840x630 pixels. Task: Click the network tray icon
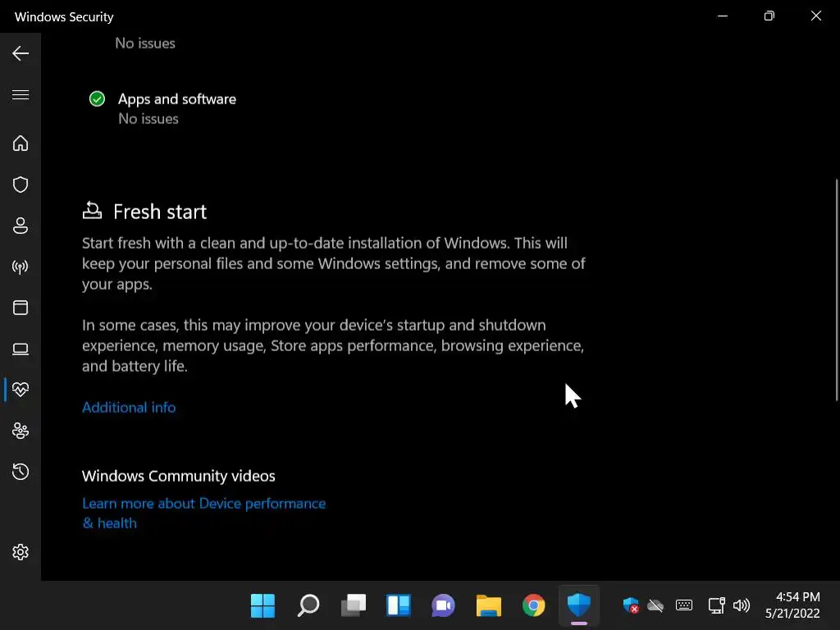coord(716,605)
